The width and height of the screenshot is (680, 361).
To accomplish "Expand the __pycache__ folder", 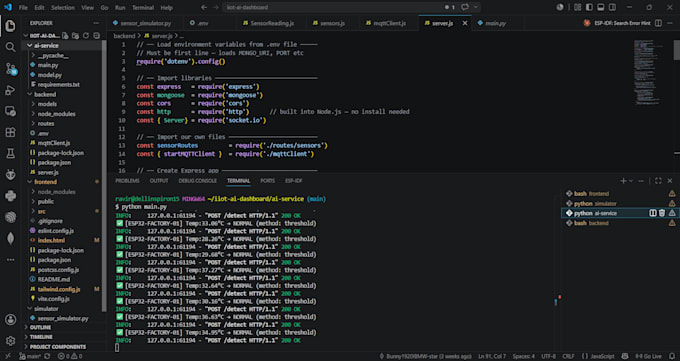I will (33, 56).
